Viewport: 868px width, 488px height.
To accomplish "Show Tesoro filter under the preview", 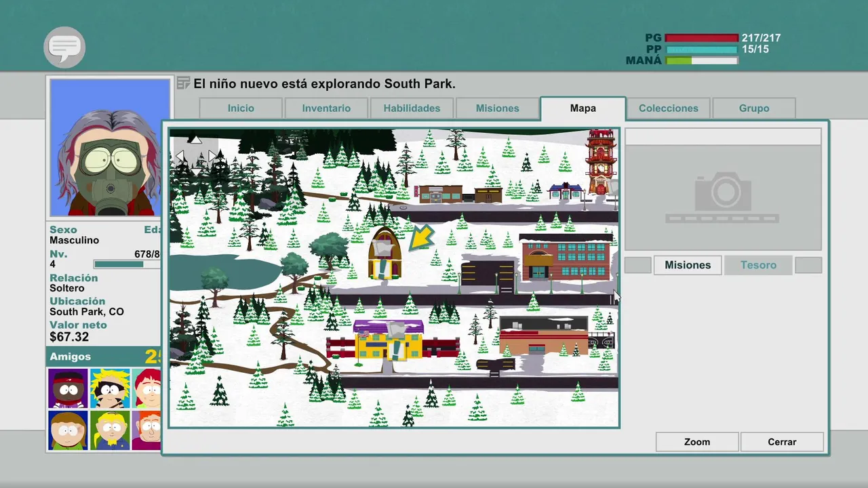I will pos(758,265).
